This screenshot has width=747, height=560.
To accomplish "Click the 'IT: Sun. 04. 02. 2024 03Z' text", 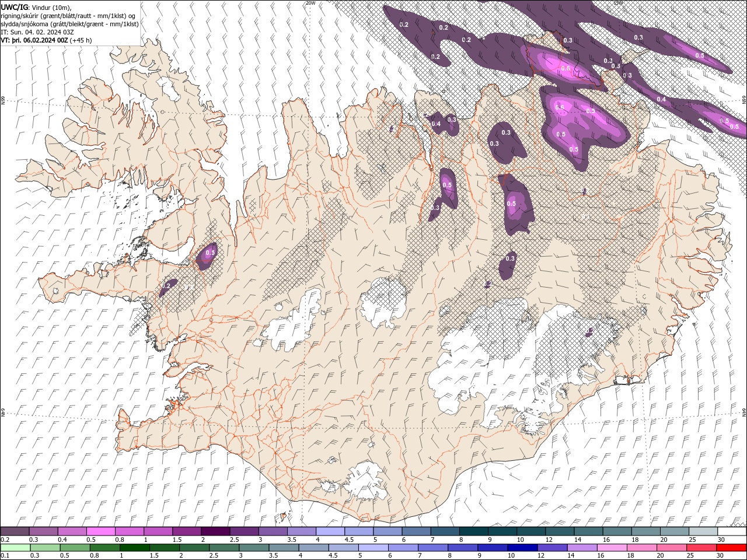I will coord(37,32).
